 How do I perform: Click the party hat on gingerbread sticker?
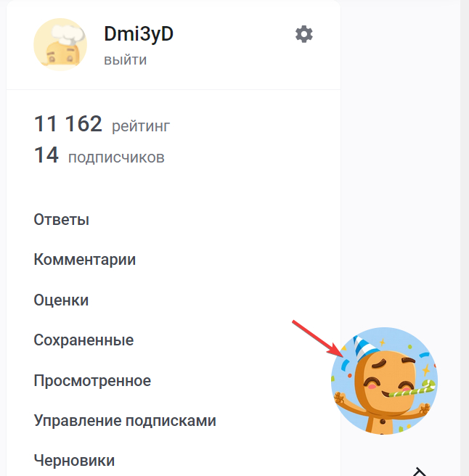(365, 348)
